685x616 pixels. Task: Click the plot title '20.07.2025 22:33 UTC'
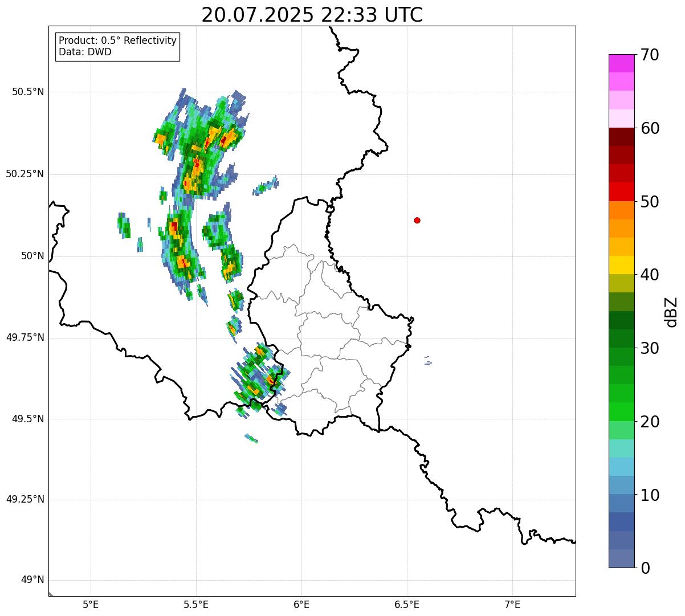[312, 15]
